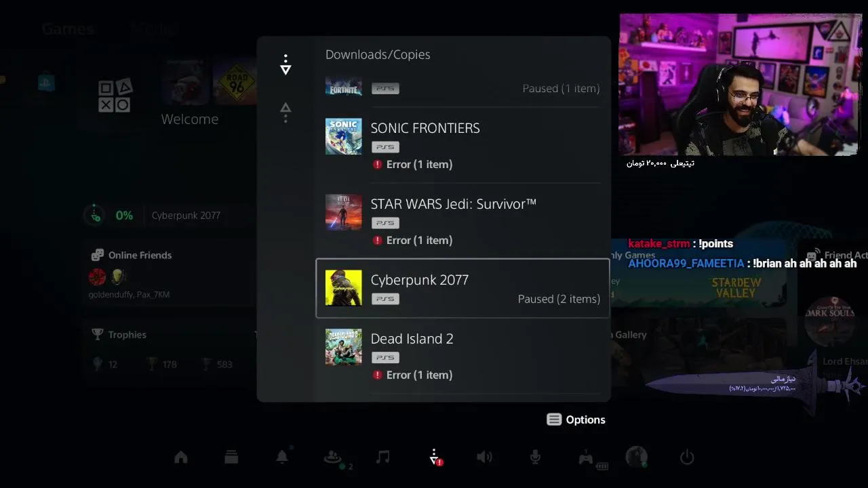The height and width of the screenshot is (488, 868).
Task: Open the Options button
Action: pos(576,420)
